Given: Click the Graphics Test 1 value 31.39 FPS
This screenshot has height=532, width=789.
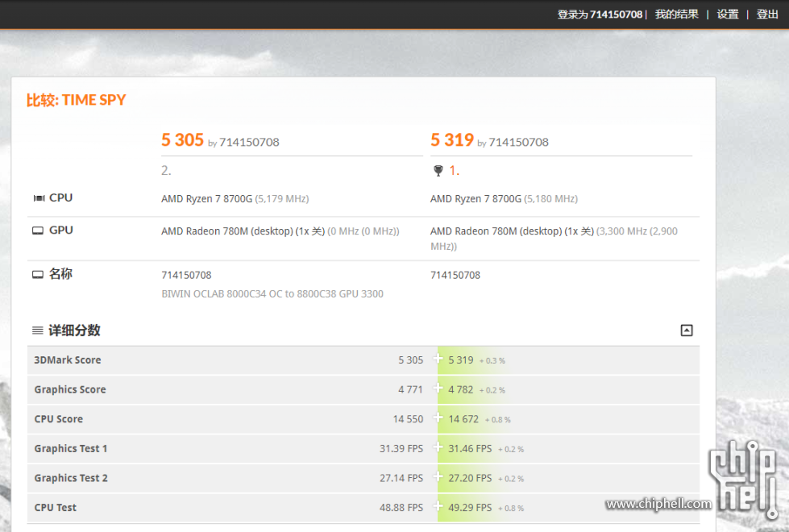Looking at the screenshot, I should (401, 448).
